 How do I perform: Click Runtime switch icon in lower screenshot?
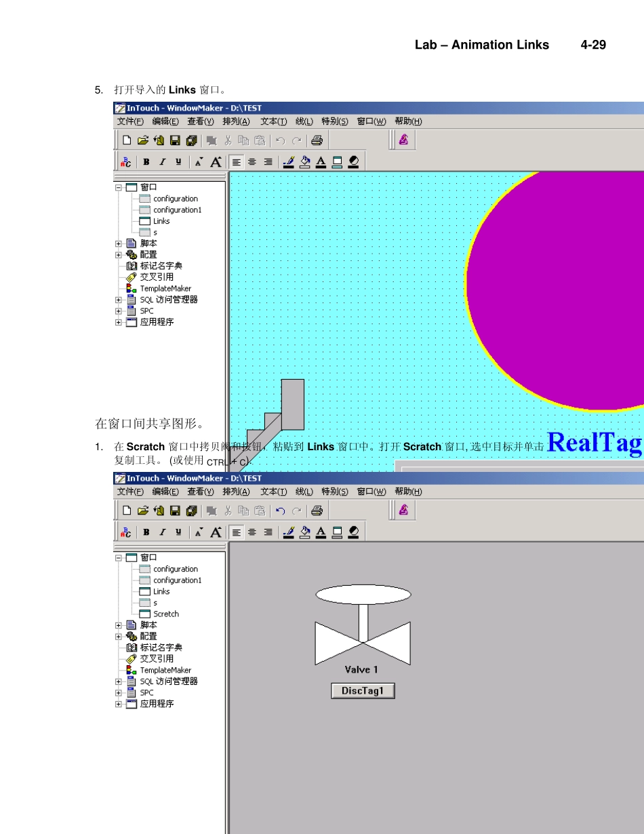click(x=403, y=511)
